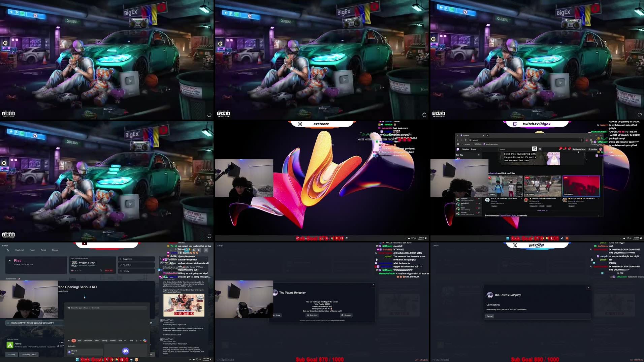Click the Discord button in the queue dialog
Viewport: 644px width, 362px height.
point(346,315)
